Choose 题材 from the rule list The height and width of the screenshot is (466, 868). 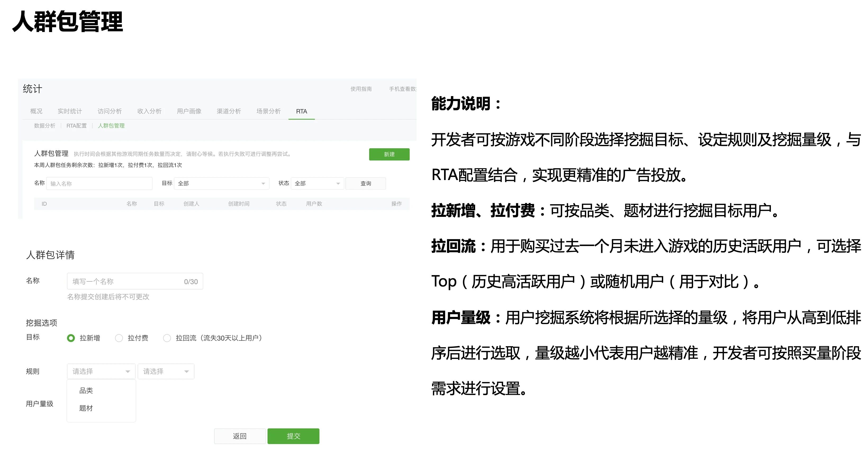pos(86,408)
